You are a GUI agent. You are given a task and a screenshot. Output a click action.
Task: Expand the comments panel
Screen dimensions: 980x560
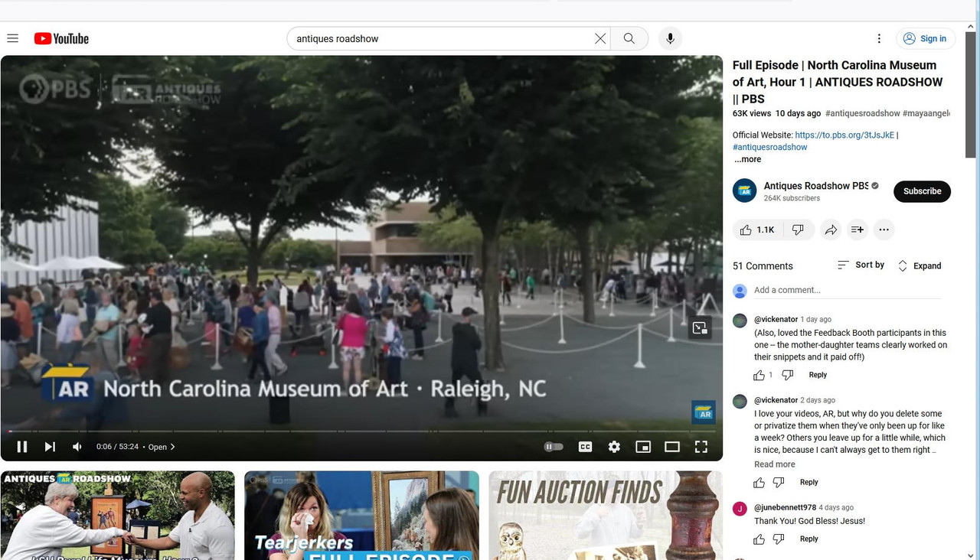pos(919,265)
